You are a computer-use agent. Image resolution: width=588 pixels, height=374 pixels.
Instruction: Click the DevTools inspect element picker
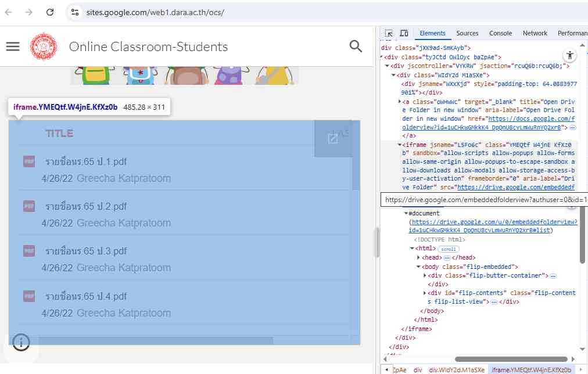pos(389,34)
